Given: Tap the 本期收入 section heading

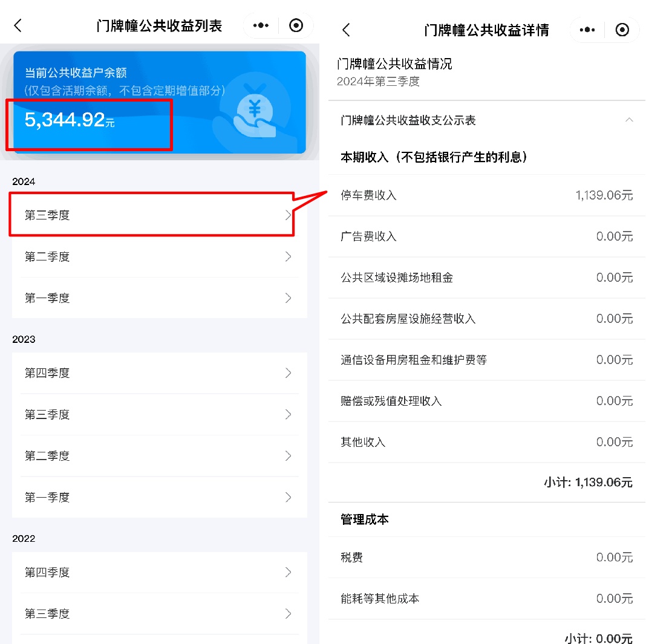Looking at the screenshot, I should (x=434, y=157).
